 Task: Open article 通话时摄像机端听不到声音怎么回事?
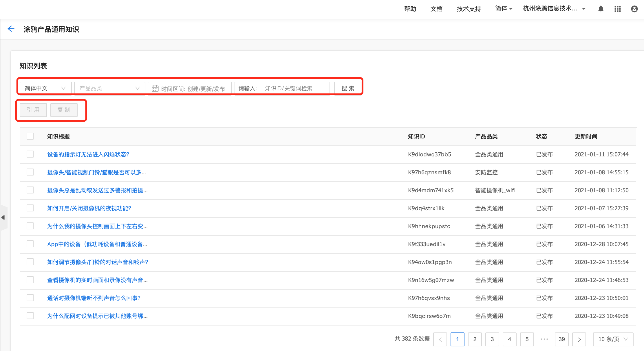click(94, 298)
